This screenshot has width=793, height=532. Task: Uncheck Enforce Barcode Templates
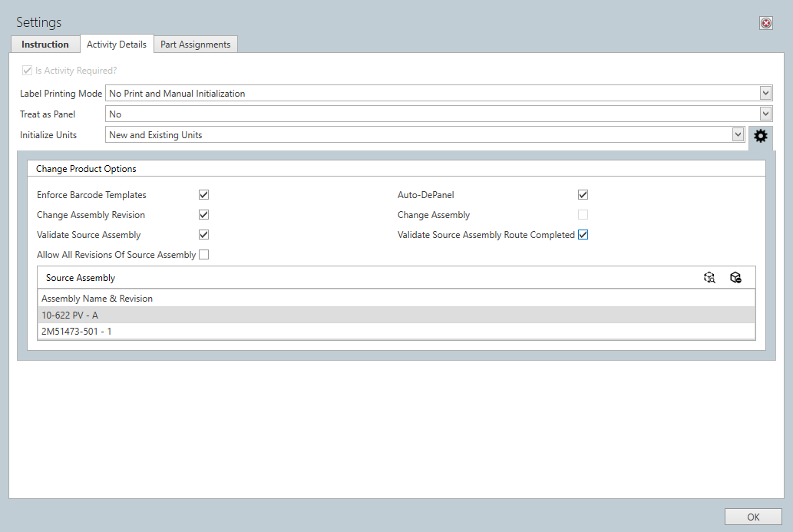tap(203, 194)
